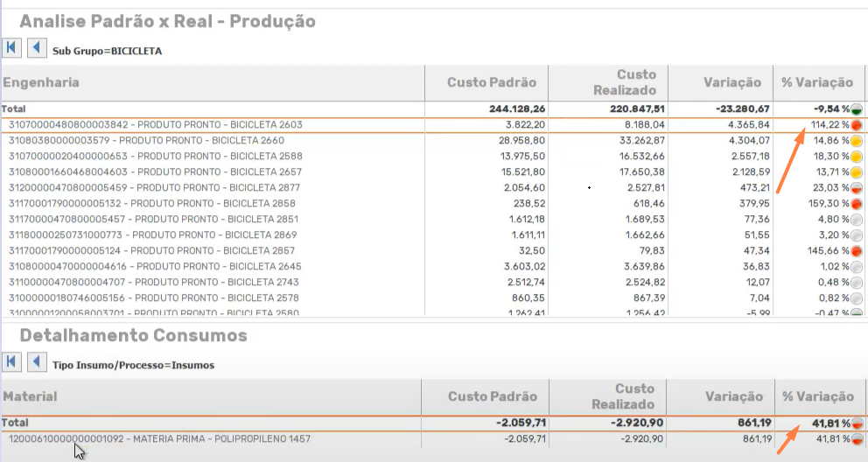This screenshot has height=462, width=868.
Task: Click the back arrow beside Tipo Insumo/Processo=Insumos
Action: (37, 360)
